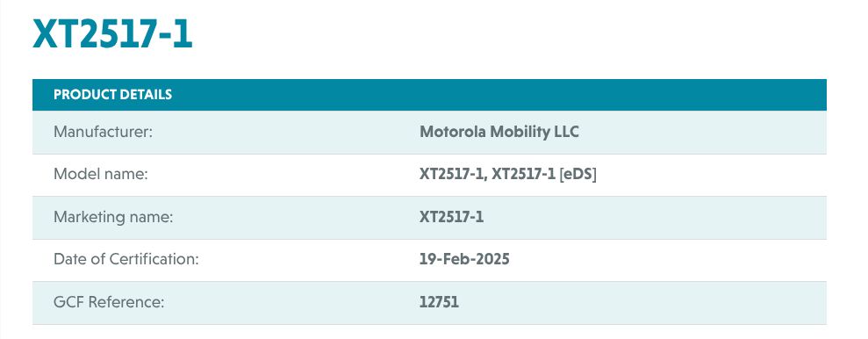This screenshot has width=868, height=339.
Task: Select the GCF reference number 12751
Action: [440, 302]
